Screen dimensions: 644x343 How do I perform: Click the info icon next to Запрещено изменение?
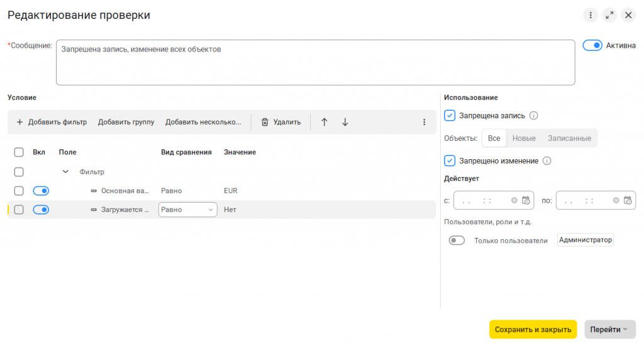tap(547, 161)
